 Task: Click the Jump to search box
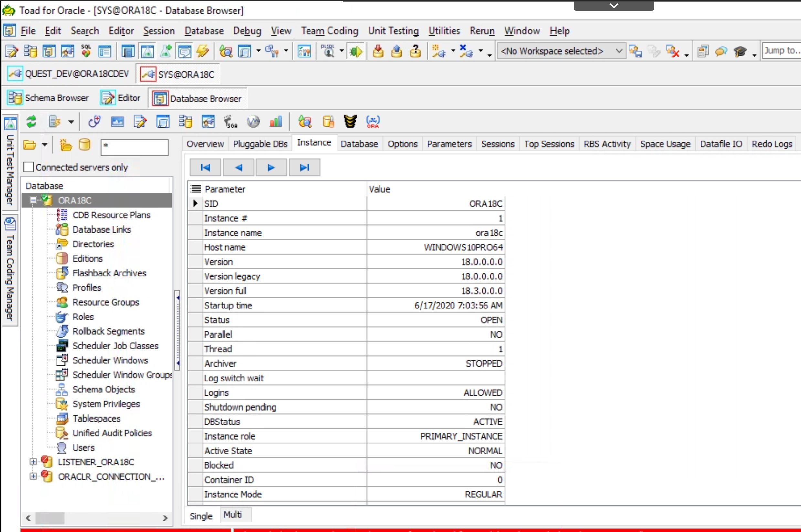(781, 51)
